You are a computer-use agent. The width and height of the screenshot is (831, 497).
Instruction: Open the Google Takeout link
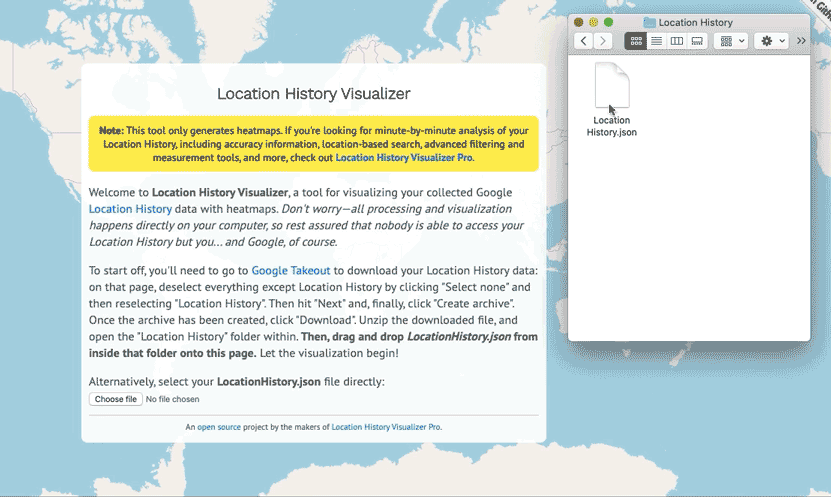[x=290, y=271]
